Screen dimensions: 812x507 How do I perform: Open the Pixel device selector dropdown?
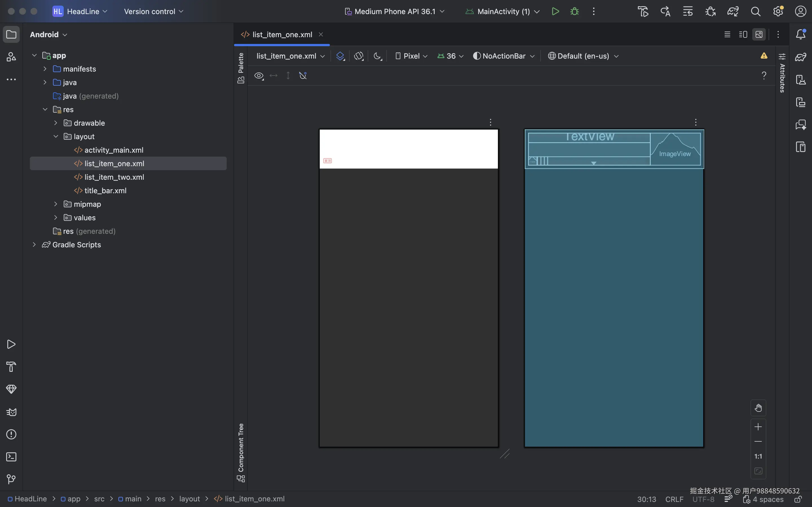[x=411, y=56]
